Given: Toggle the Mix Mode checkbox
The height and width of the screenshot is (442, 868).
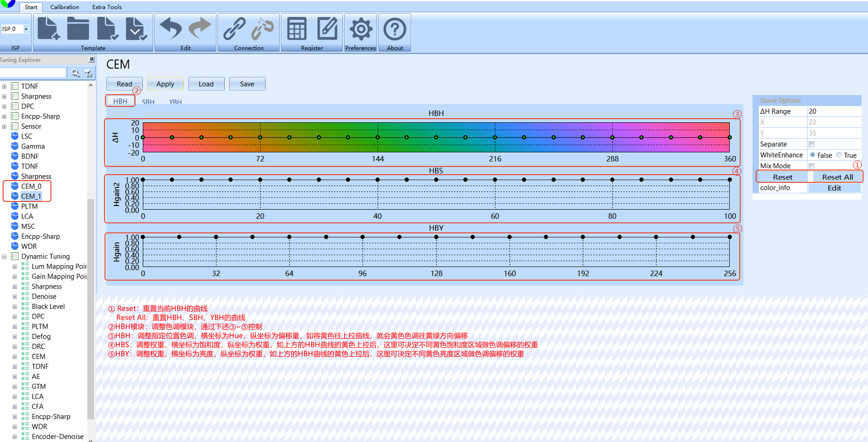Looking at the screenshot, I should [x=811, y=166].
